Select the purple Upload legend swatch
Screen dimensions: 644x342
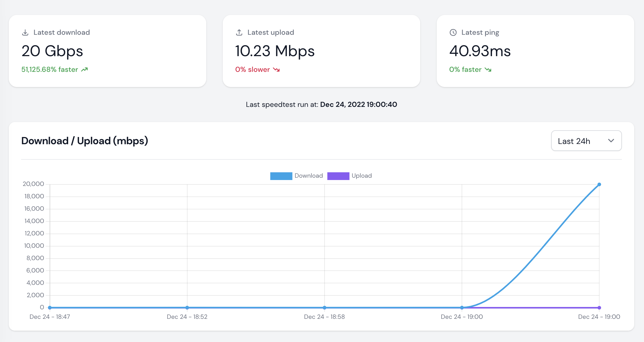[338, 176]
